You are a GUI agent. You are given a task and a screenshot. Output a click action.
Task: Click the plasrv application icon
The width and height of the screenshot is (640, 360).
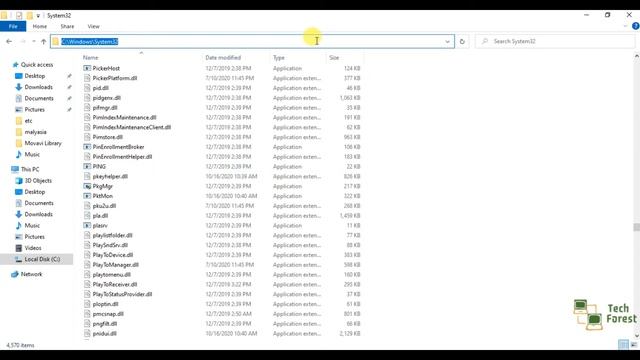[87, 225]
